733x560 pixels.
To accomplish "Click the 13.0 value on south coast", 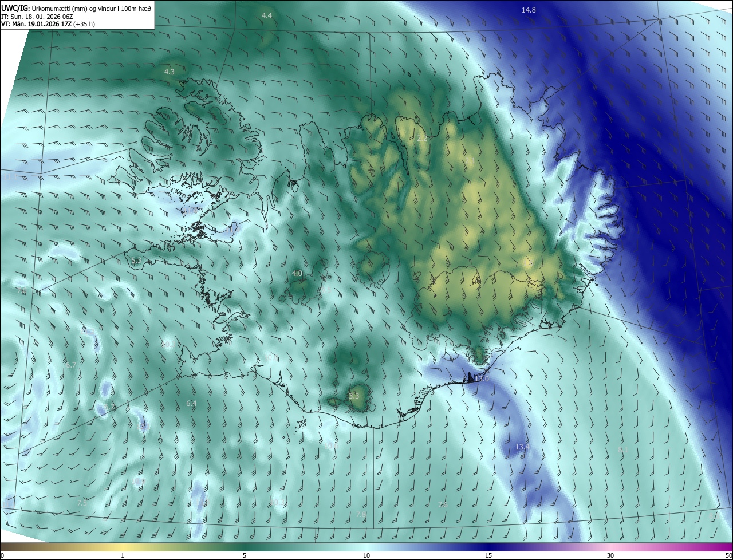I will [482, 379].
